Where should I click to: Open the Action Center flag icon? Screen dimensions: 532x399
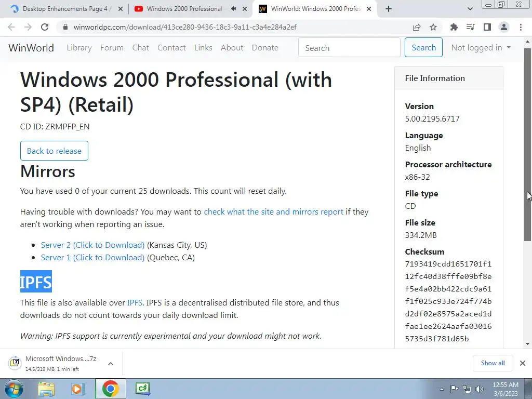(454, 389)
